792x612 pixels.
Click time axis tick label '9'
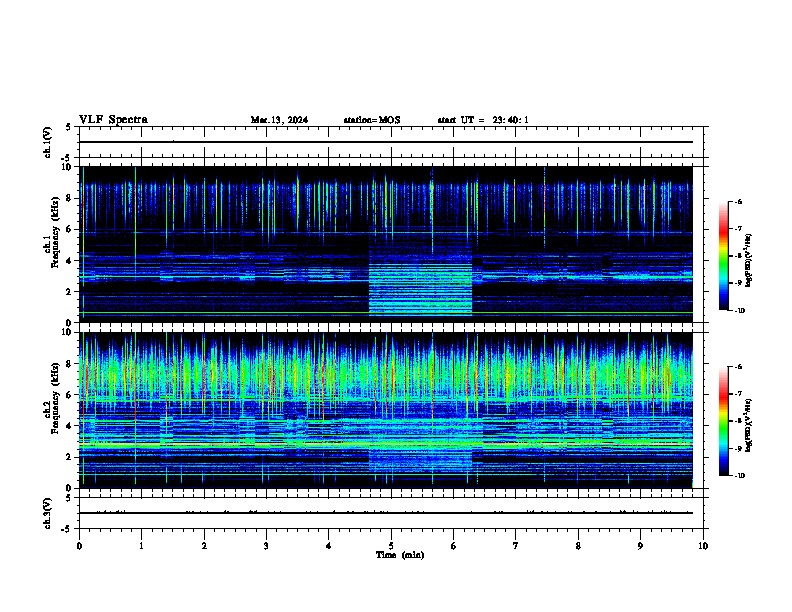click(x=640, y=546)
